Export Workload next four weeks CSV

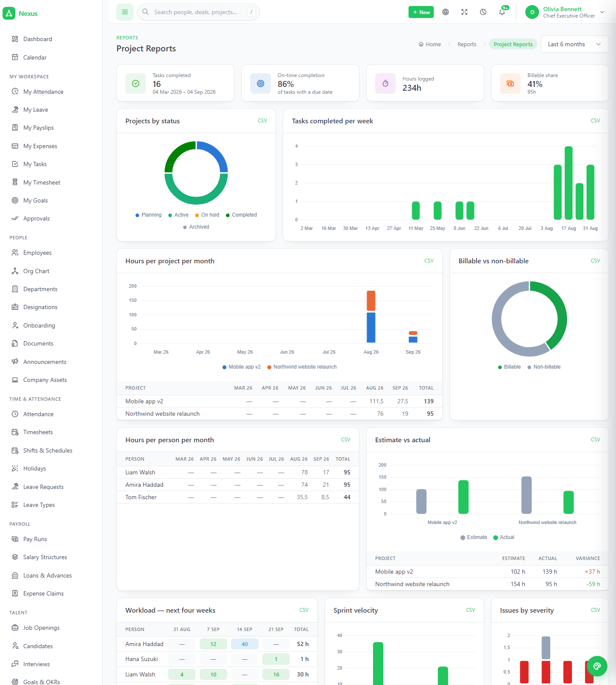(304, 610)
